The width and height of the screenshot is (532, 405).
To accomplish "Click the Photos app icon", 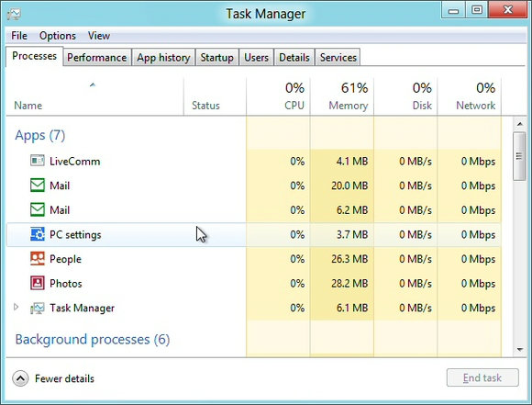I will click(38, 283).
